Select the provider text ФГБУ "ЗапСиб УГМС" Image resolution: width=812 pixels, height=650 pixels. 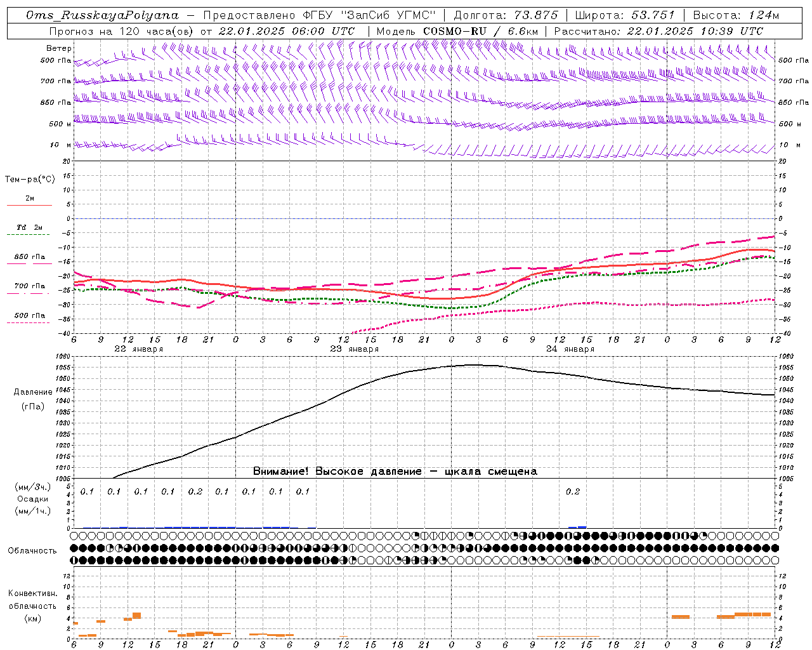tap(370, 15)
